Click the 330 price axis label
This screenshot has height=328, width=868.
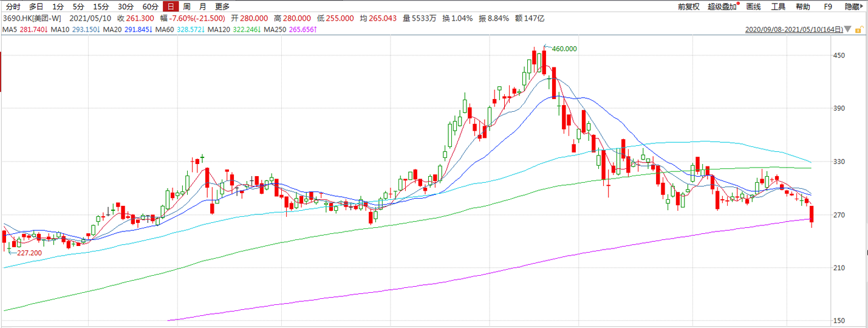(839, 162)
